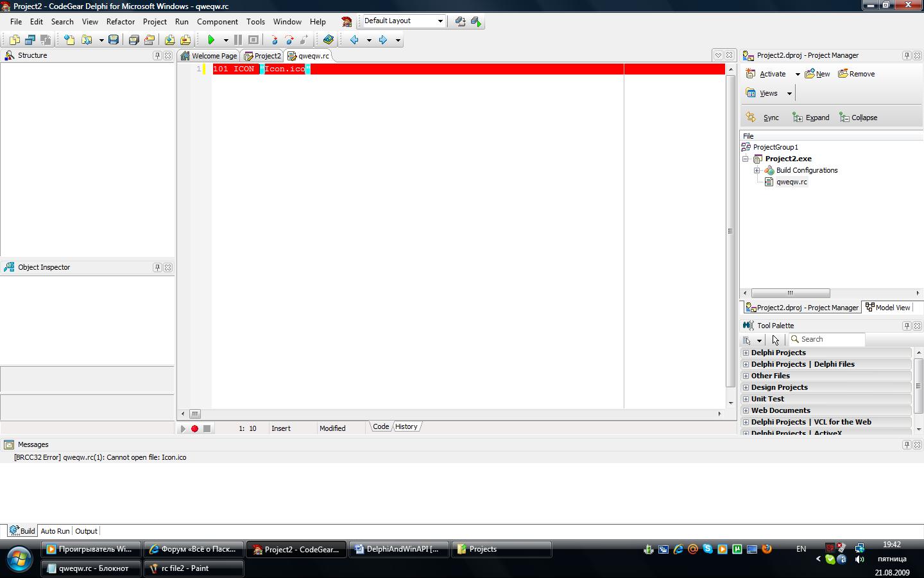This screenshot has width=924, height=578.
Task: Expand the Delphi Projects palette category
Action: [x=746, y=353]
